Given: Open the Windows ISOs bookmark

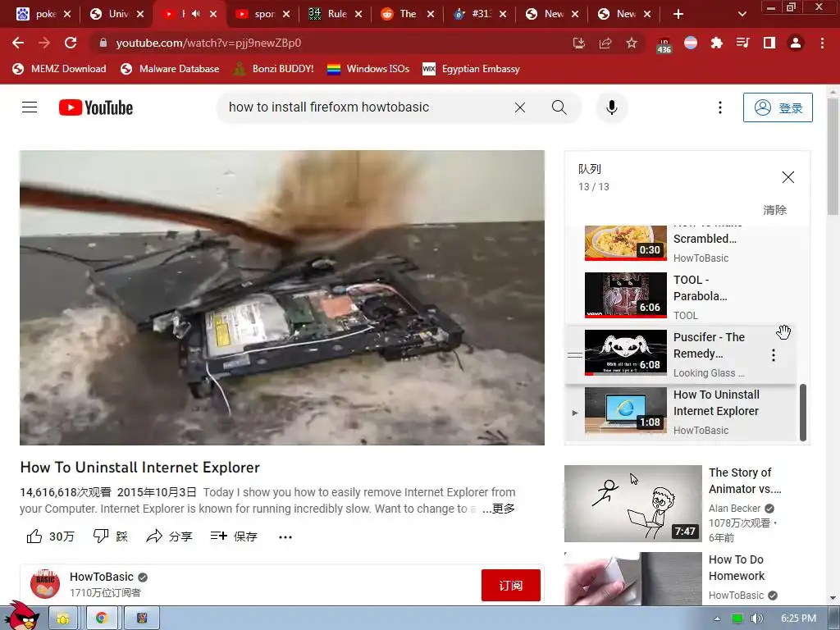Looking at the screenshot, I should (368, 69).
